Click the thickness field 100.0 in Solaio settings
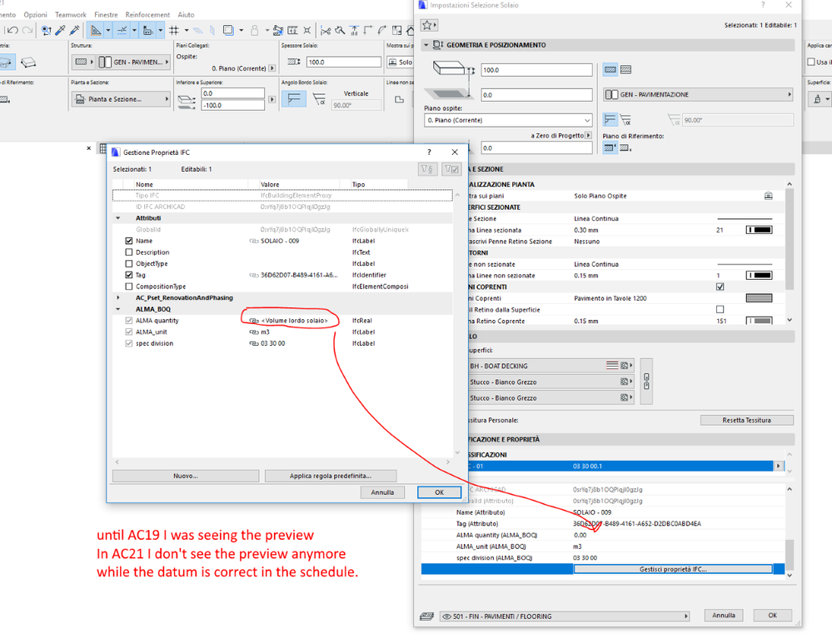The width and height of the screenshot is (832, 644). click(536, 70)
